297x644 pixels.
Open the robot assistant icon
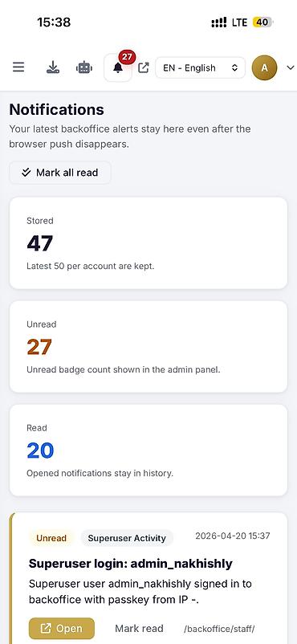coord(84,67)
